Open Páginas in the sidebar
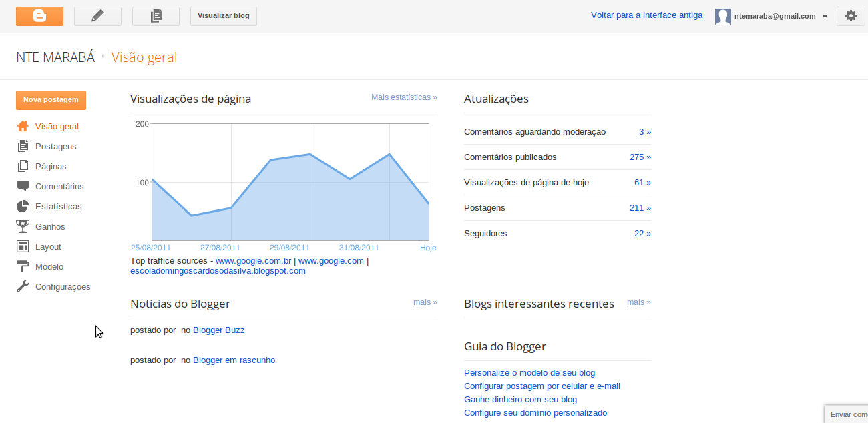Viewport: 868px width, 423px height. click(51, 166)
